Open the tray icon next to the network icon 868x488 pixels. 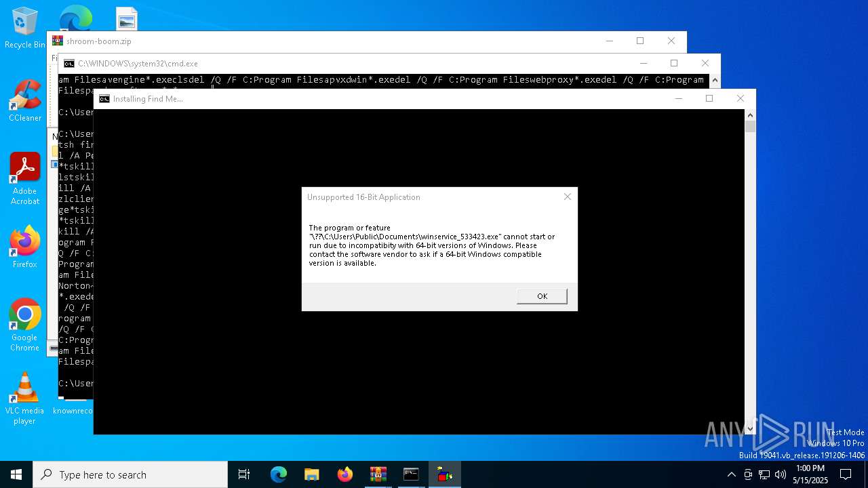point(748,474)
